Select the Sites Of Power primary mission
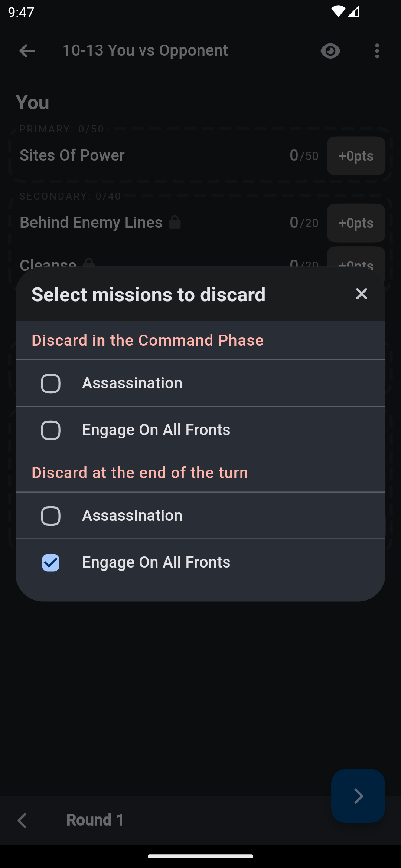401x868 pixels. click(72, 155)
